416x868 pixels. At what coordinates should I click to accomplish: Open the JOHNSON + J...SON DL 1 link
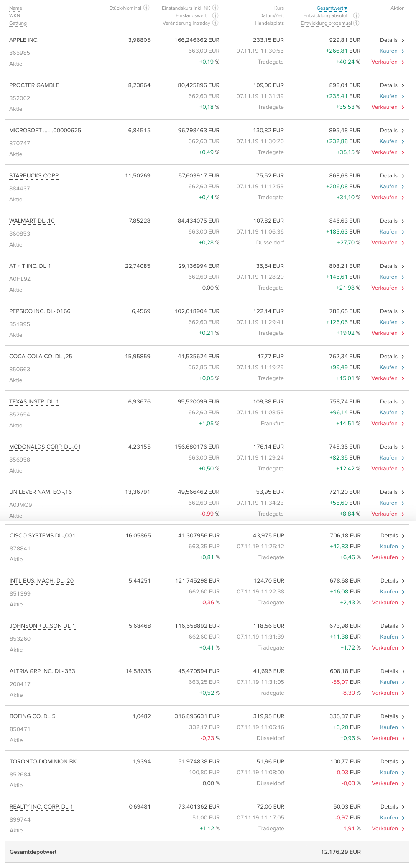(42, 626)
